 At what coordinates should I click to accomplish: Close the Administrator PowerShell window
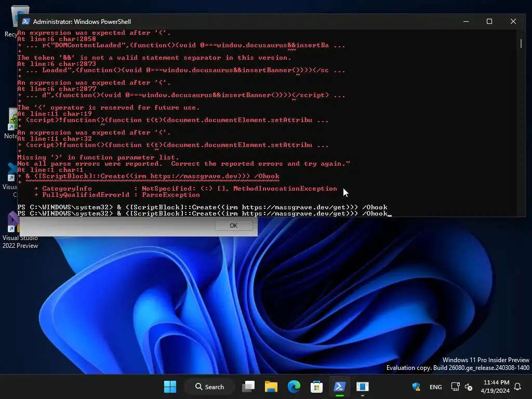coord(513,21)
